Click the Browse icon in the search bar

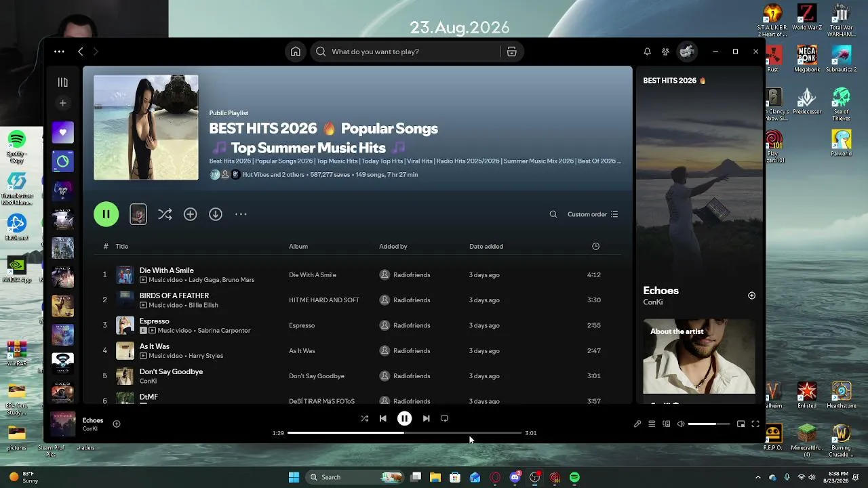[x=512, y=52]
